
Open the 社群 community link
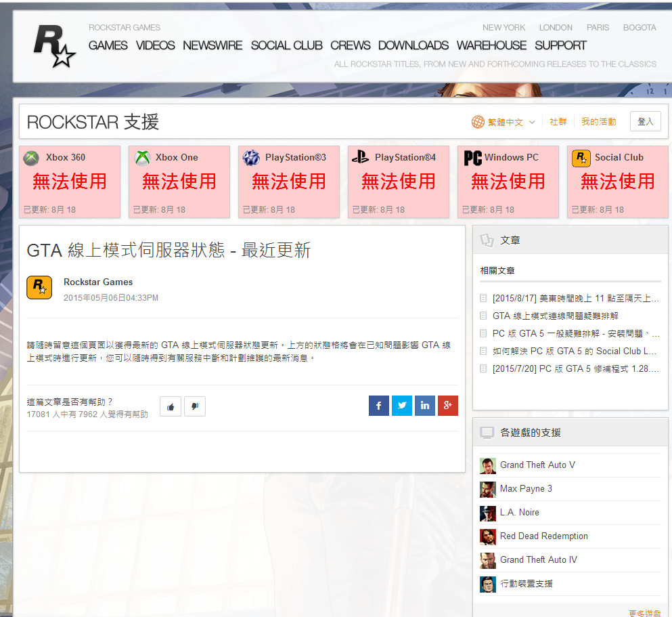558,122
